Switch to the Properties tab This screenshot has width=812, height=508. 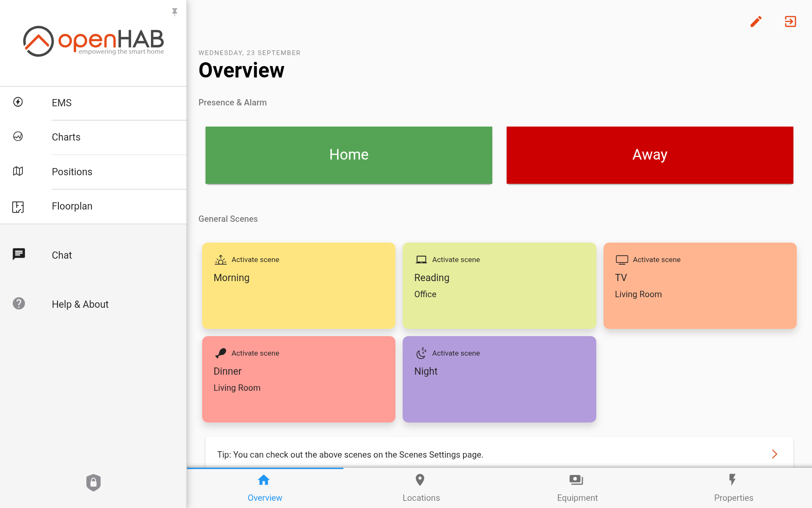point(734,488)
